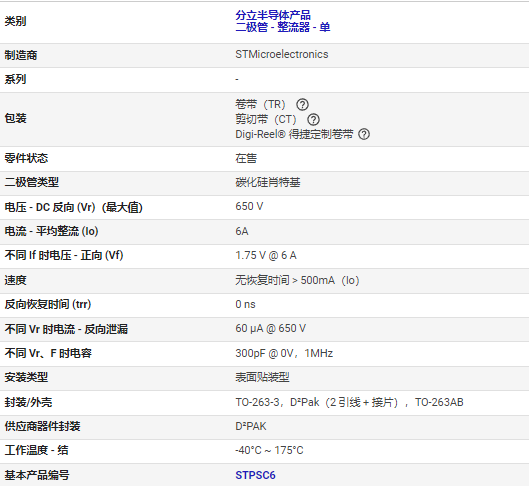Click the D²PAK supplier device package value

251,426
